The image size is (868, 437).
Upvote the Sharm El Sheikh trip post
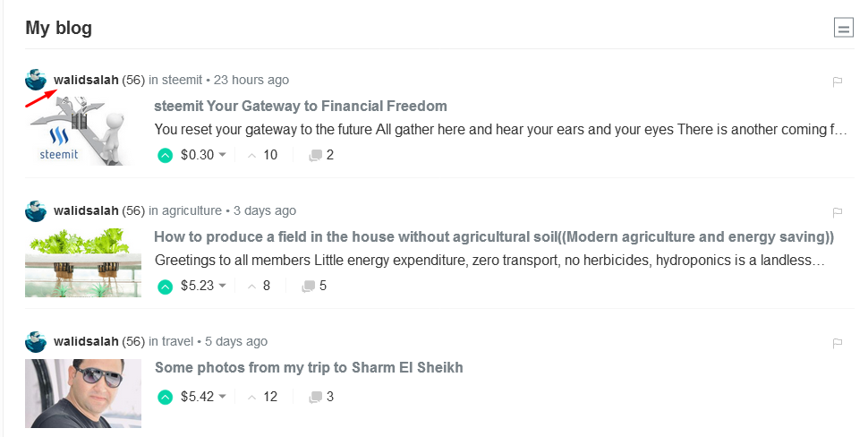[x=165, y=397]
